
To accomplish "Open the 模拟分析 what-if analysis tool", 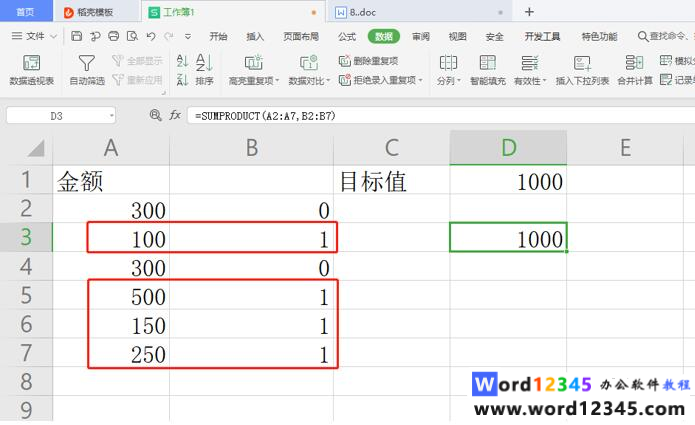I will 677,61.
